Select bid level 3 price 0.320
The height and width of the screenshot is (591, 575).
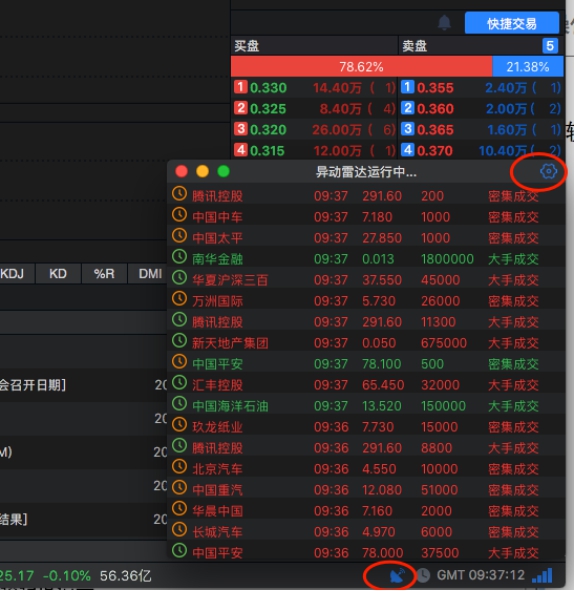268,130
